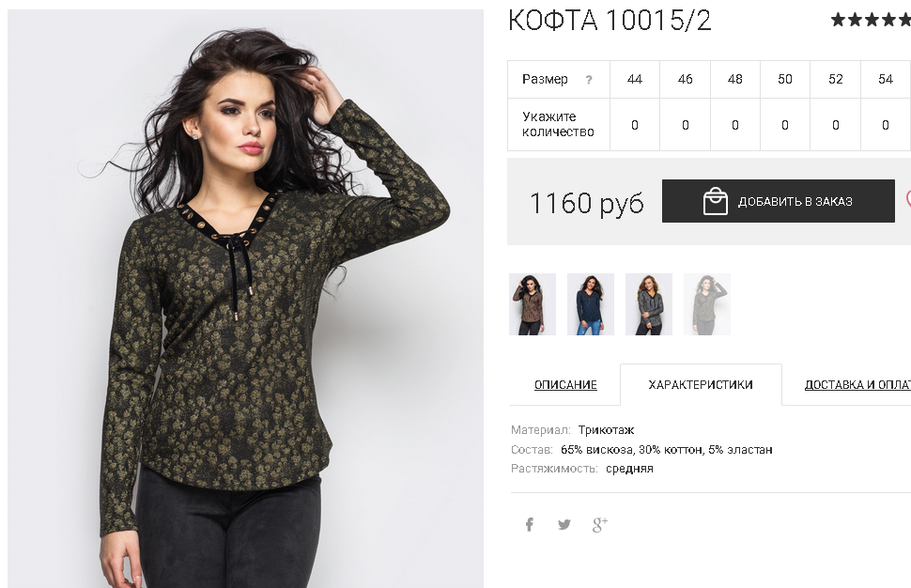The height and width of the screenshot is (588, 911).
Task: Choose the navy blue blouse thumbnail
Action: point(591,304)
